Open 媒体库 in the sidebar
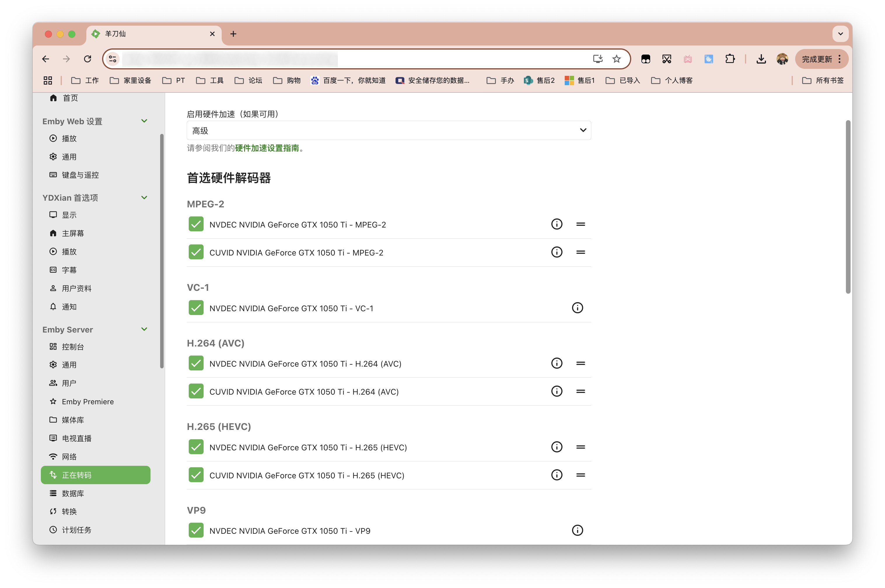 [73, 420]
